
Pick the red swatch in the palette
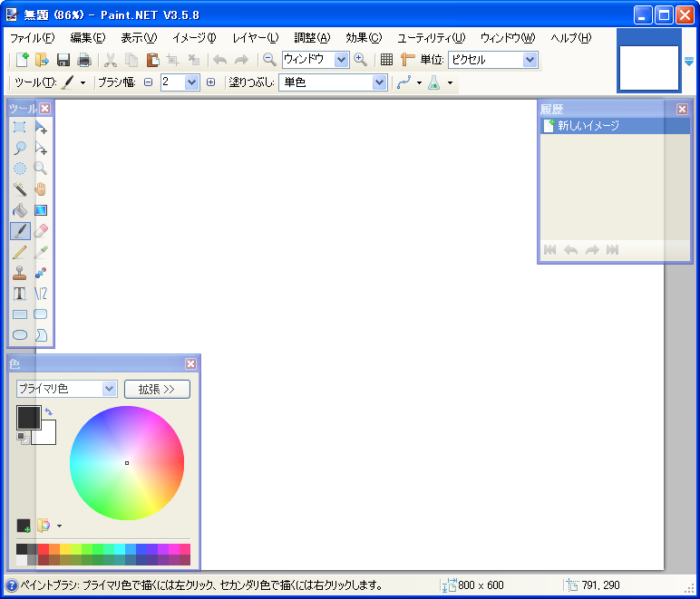[44, 549]
